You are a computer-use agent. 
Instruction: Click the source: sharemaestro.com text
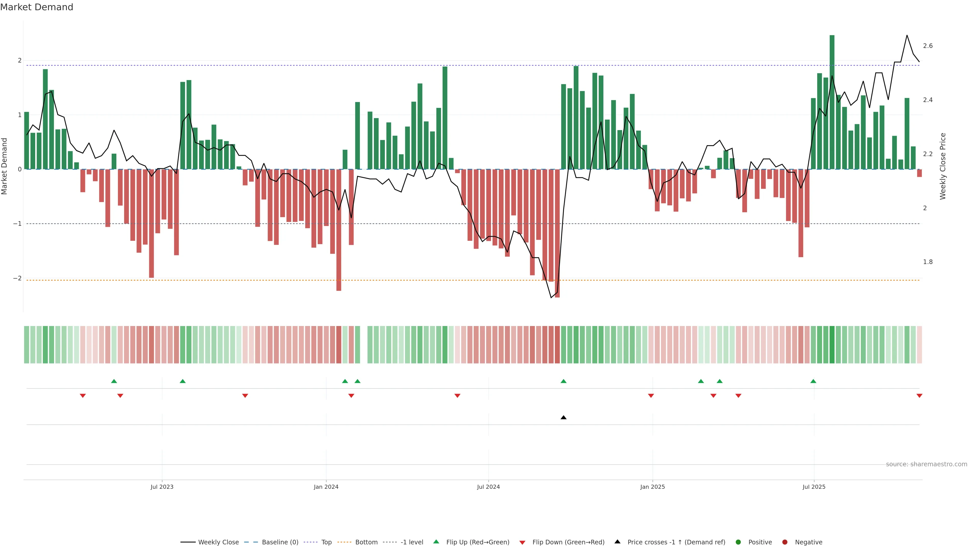(x=926, y=464)
